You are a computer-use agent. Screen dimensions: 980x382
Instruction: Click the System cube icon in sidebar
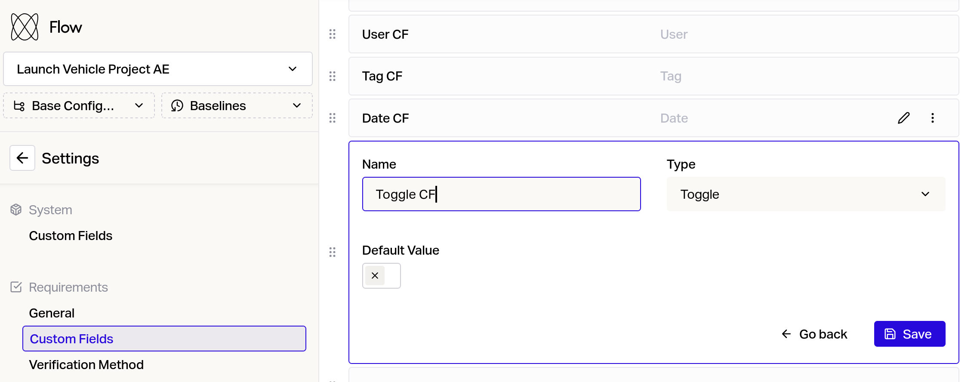point(16,209)
